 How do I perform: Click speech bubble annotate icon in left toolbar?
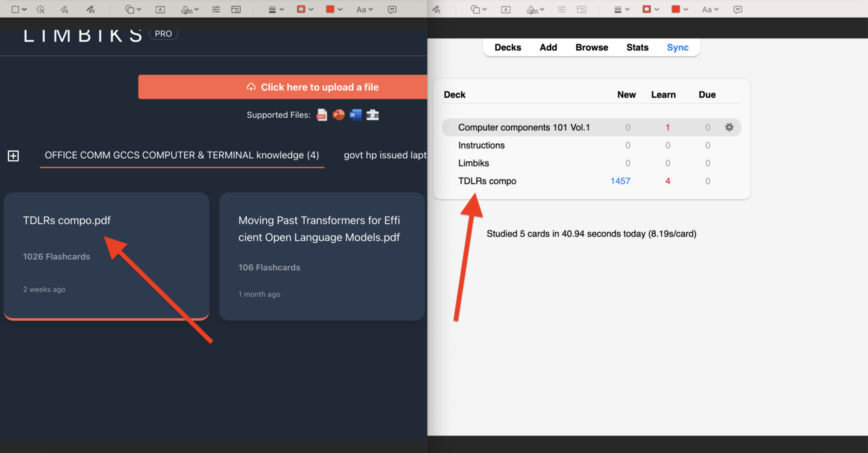coord(392,10)
